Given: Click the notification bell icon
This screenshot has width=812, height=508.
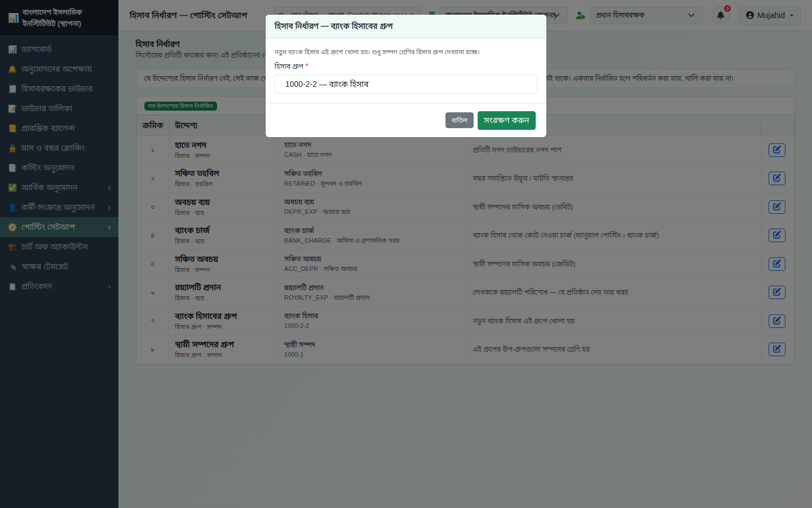Looking at the screenshot, I should tap(720, 15).
